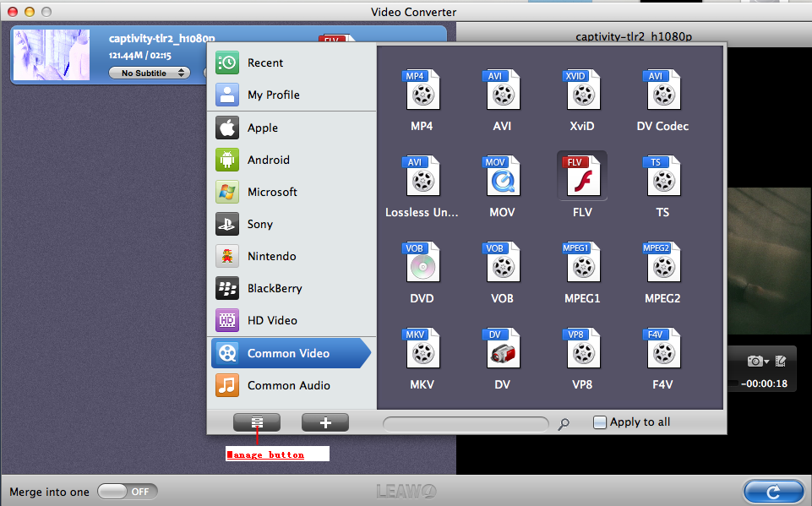The height and width of the screenshot is (506, 812).
Task: Enable the Apply to all checkbox
Action: (599, 422)
